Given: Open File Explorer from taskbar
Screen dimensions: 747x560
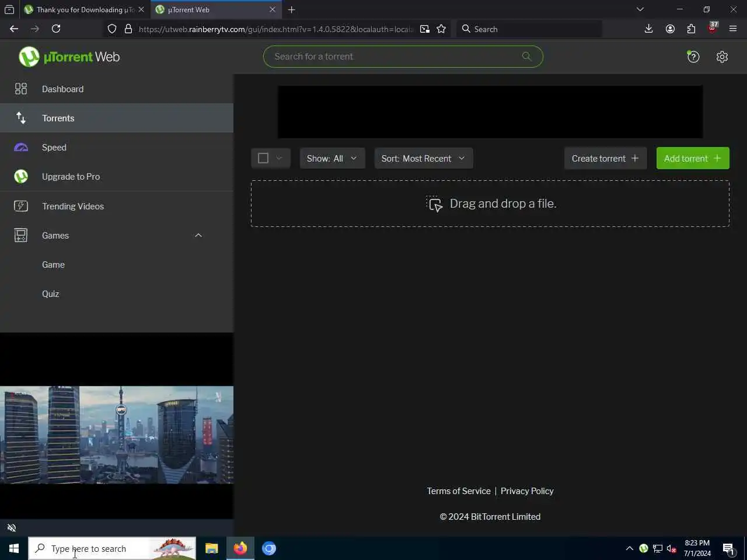Looking at the screenshot, I should (211, 548).
